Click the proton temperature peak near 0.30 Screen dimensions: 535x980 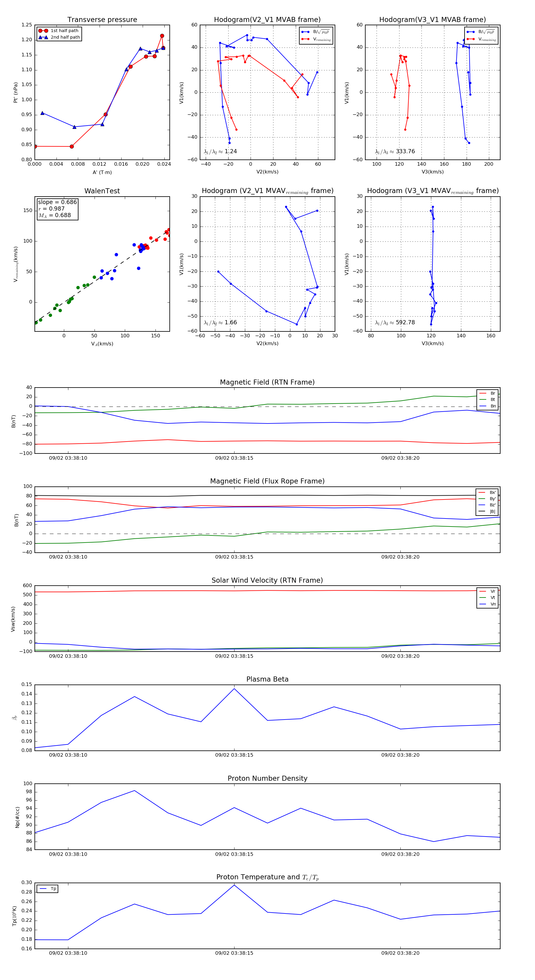pos(234,885)
